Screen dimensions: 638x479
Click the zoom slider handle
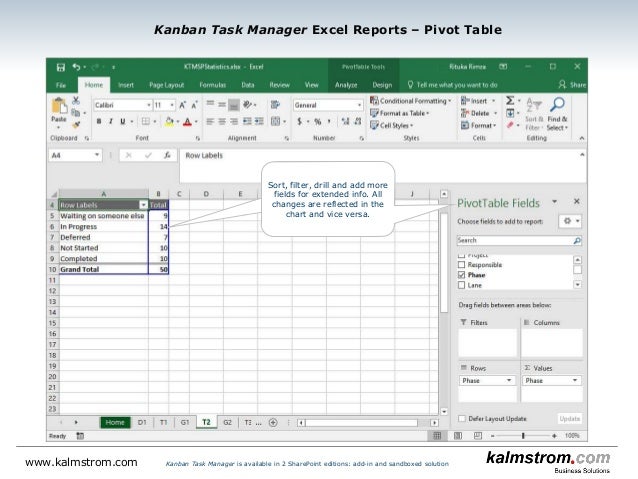pyautogui.click(x=523, y=436)
